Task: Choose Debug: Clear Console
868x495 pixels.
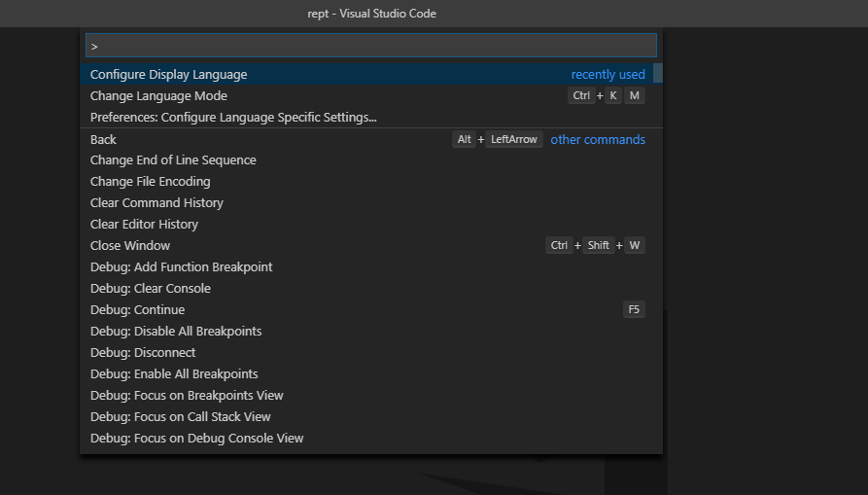Action: (x=151, y=289)
